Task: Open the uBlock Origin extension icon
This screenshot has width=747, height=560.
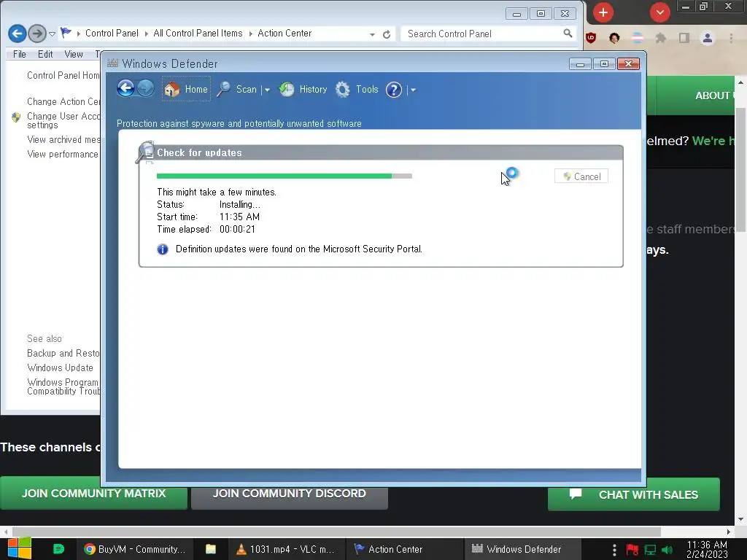Action: coord(591,38)
